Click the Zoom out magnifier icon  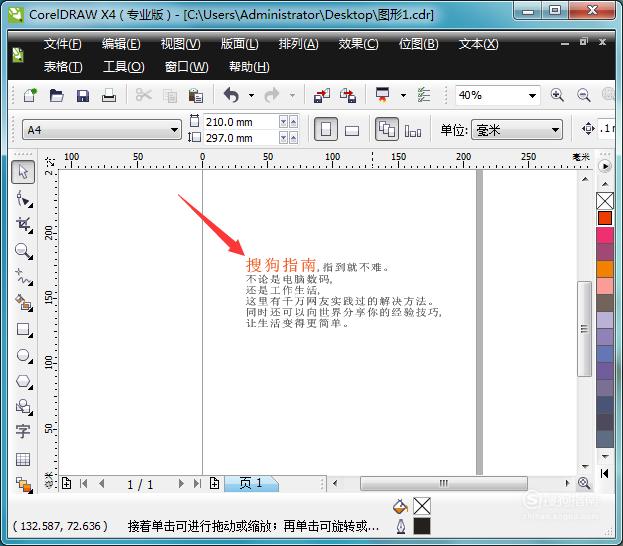tap(583, 95)
